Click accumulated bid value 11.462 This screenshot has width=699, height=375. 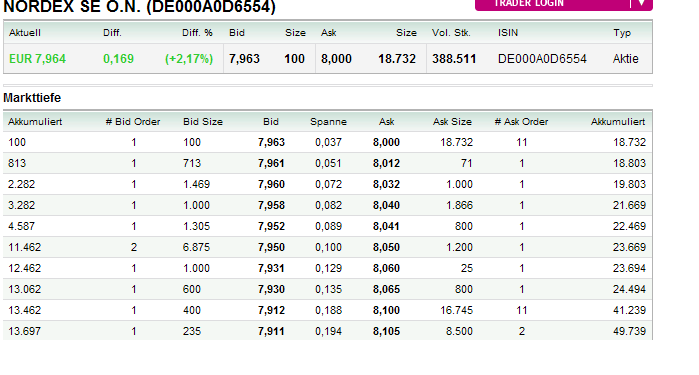click(x=25, y=247)
